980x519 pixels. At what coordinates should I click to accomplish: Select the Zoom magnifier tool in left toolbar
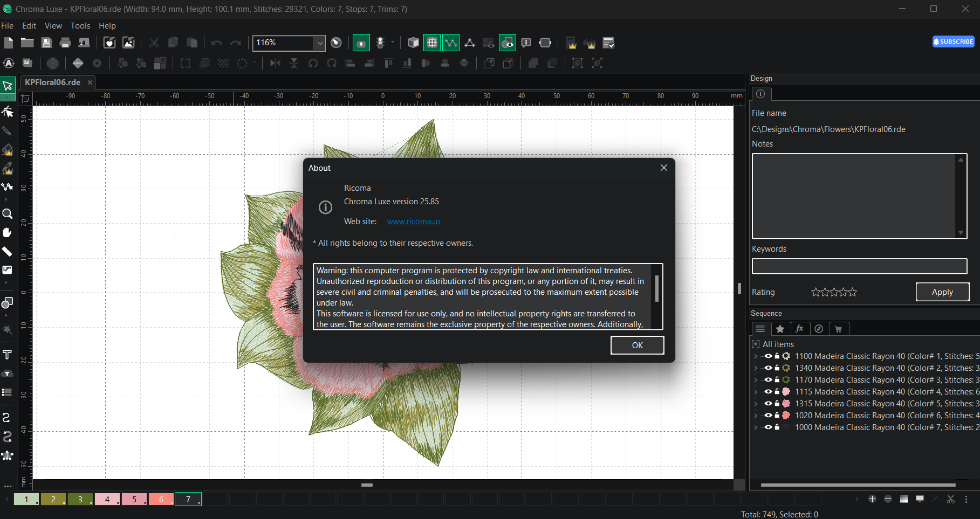(x=8, y=214)
